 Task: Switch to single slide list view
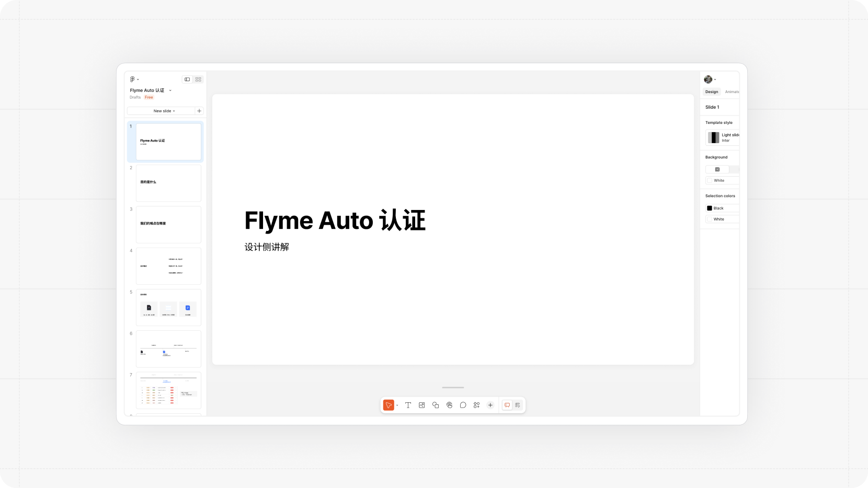(x=187, y=79)
